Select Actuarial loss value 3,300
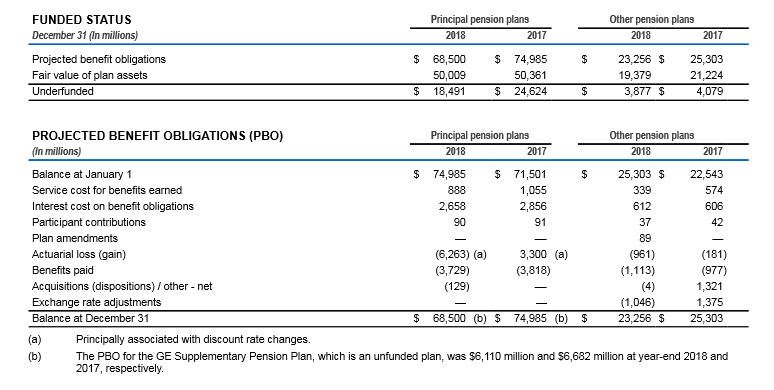This screenshot has width=774, height=390. [x=533, y=254]
